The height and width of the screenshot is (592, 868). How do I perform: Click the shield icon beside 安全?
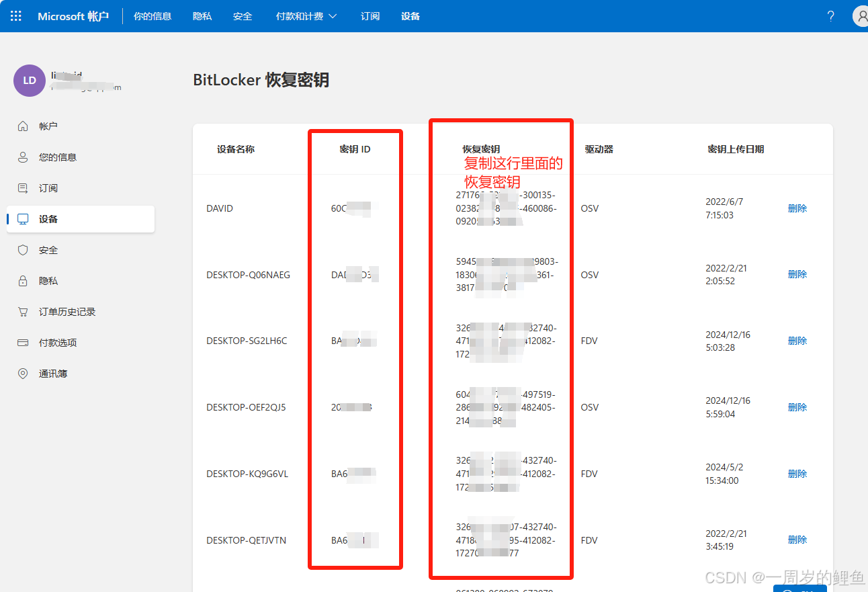(23, 250)
